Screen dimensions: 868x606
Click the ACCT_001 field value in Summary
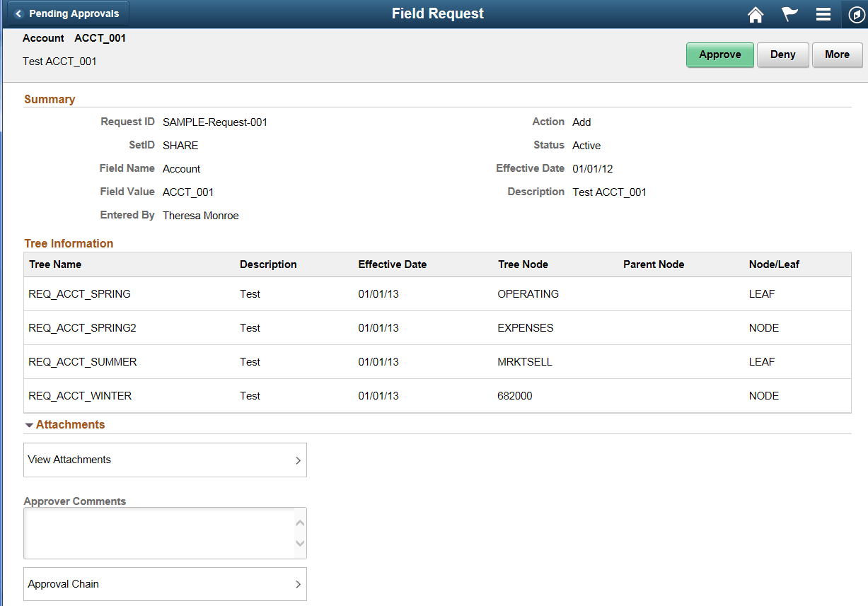click(x=188, y=192)
